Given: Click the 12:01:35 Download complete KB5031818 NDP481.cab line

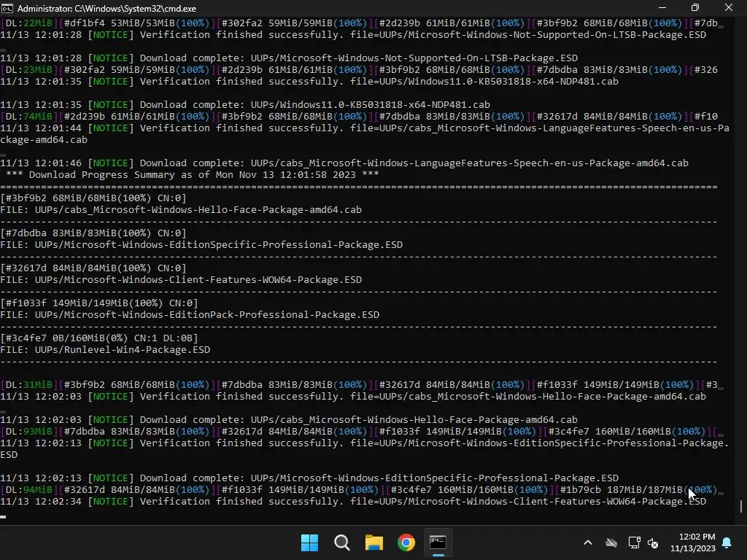Looking at the screenshot, I should point(245,105).
